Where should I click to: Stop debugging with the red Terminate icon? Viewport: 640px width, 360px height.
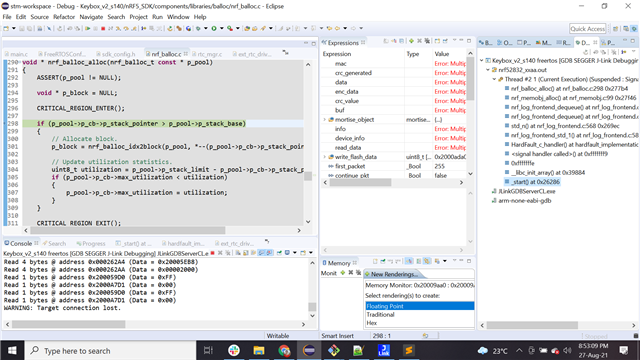(x=103, y=29)
